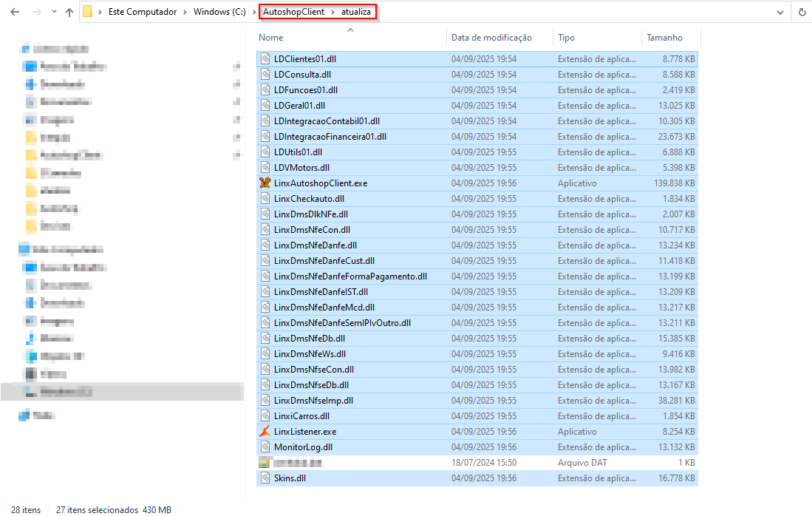Viewport: 812px width, 516px height.
Task: Sort files by Tamanho column
Action: tap(664, 37)
